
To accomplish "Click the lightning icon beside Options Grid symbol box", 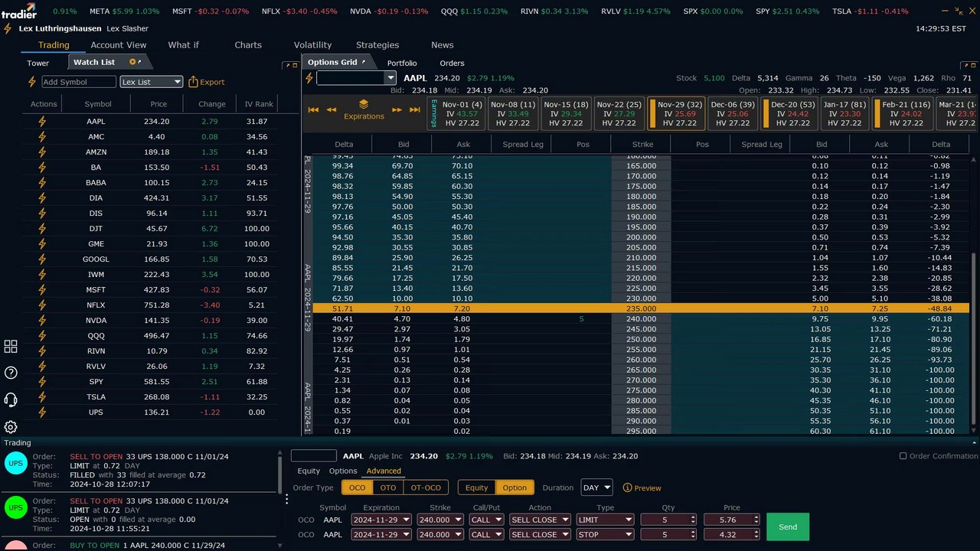I will [x=309, y=78].
